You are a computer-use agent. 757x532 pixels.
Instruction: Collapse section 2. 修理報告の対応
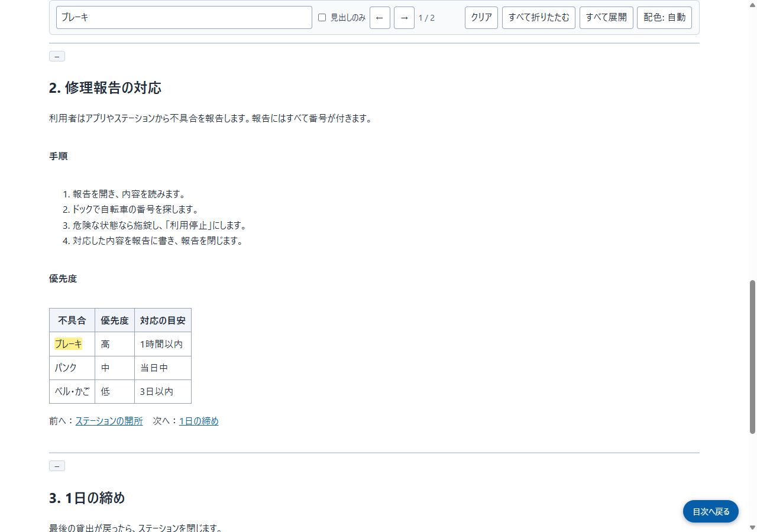point(57,56)
